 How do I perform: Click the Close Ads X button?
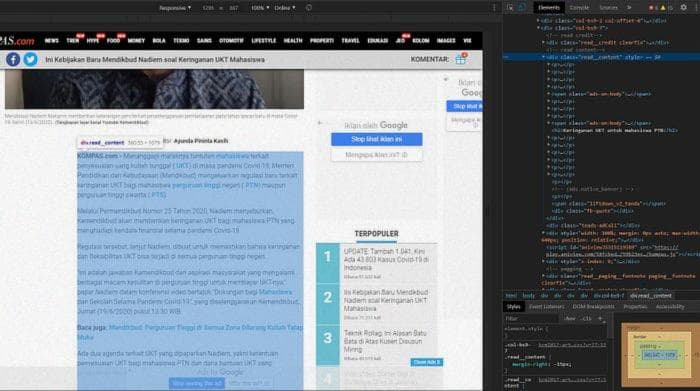point(427,362)
